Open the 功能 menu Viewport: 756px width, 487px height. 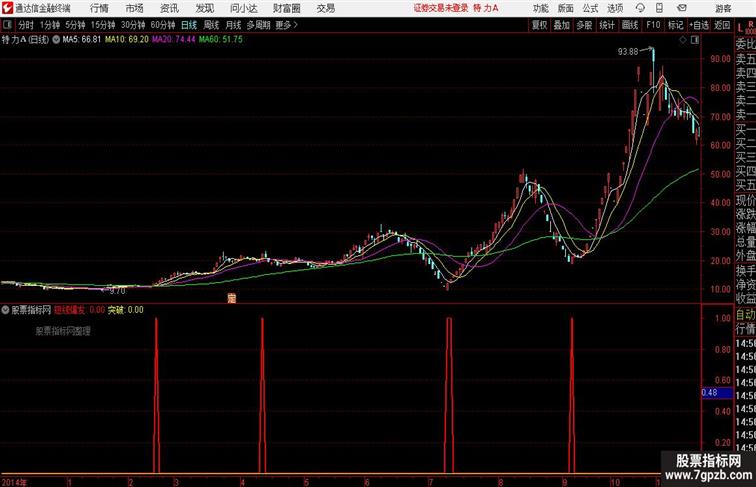540,8
